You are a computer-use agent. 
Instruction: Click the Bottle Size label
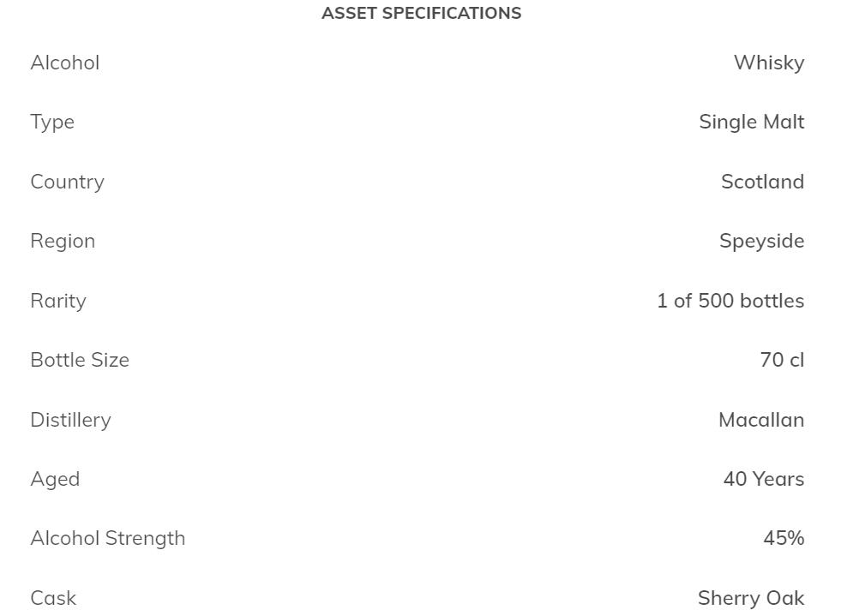click(x=80, y=360)
